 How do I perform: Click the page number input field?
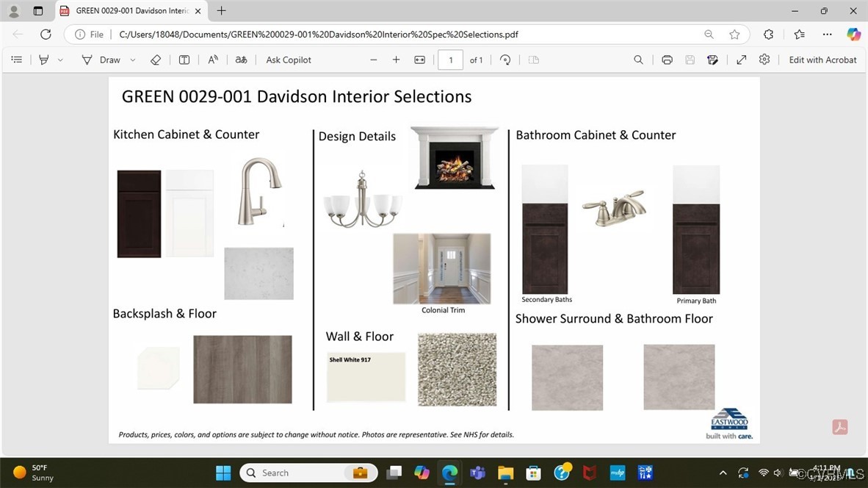[450, 60]
